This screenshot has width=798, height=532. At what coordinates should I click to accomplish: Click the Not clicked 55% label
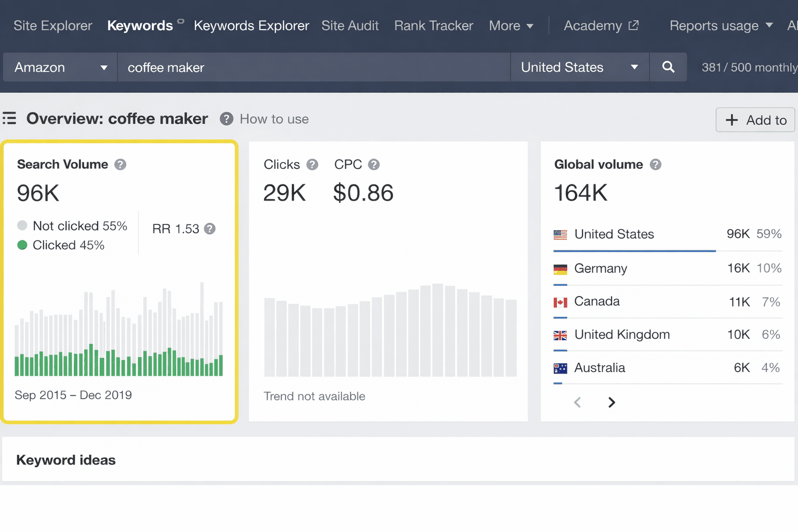pos(80,226)
